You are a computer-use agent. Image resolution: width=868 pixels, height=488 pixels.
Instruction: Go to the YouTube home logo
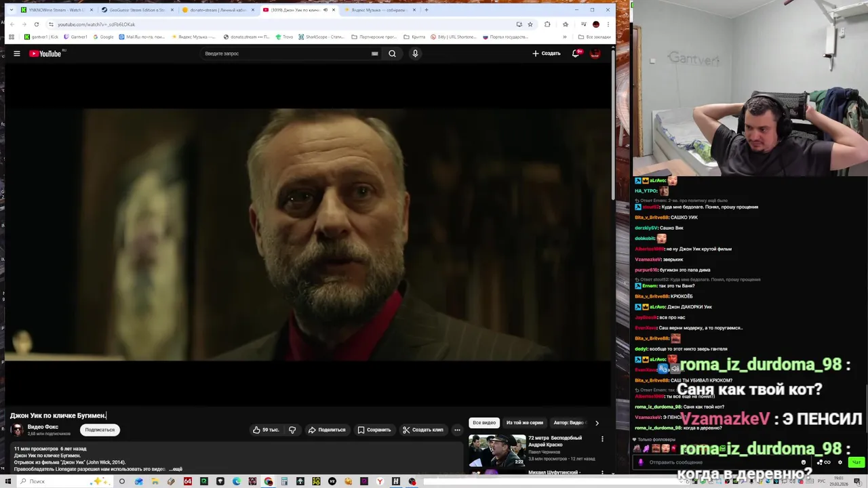tap(45, 54)
